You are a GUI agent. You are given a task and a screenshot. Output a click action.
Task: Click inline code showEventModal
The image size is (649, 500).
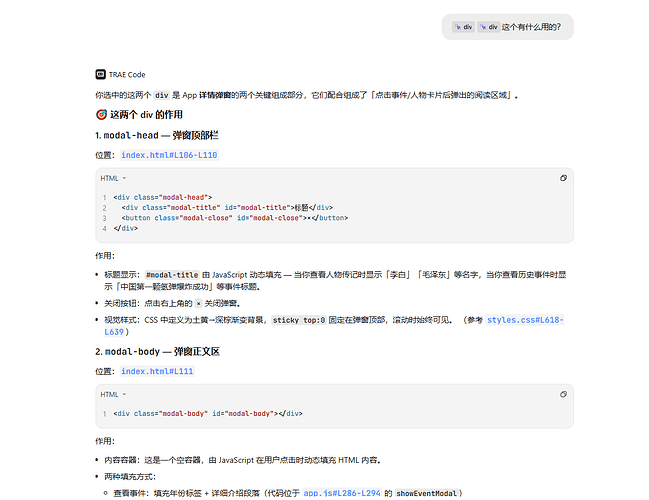[x=426, y=493]
